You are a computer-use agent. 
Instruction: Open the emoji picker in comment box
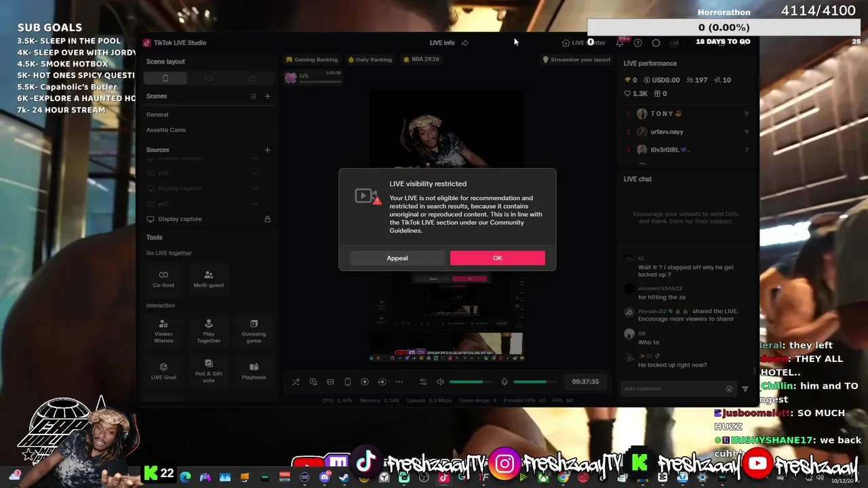click(x=729, y=389)
